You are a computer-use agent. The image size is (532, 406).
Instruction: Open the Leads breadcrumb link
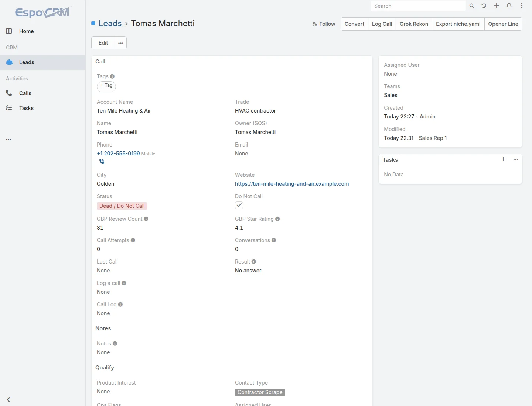tap(110, 23)
